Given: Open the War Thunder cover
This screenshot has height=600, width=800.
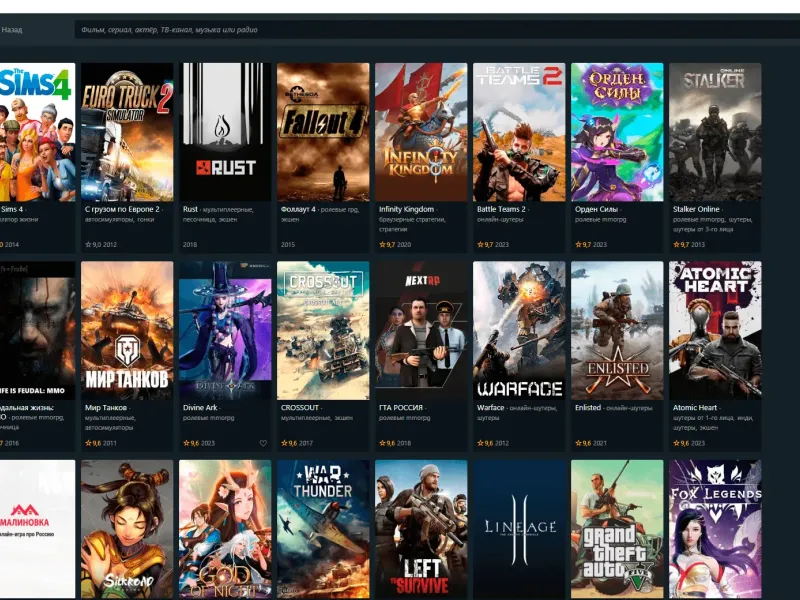Looking at the screenshot, I should coord(323,529).
